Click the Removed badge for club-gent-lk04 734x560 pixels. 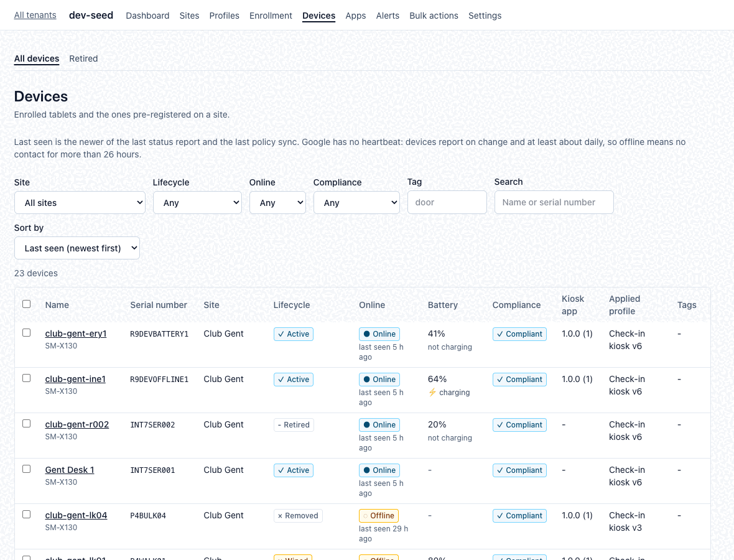coord(298,516)
